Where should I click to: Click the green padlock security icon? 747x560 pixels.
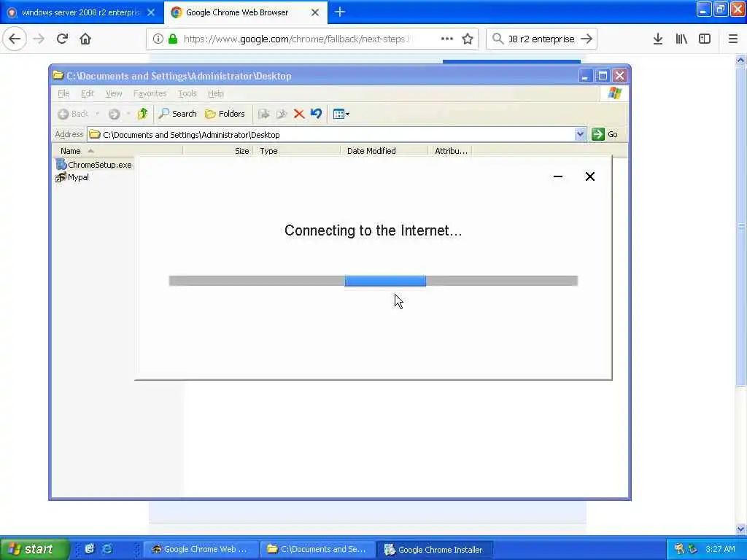[x=173, y=39]
